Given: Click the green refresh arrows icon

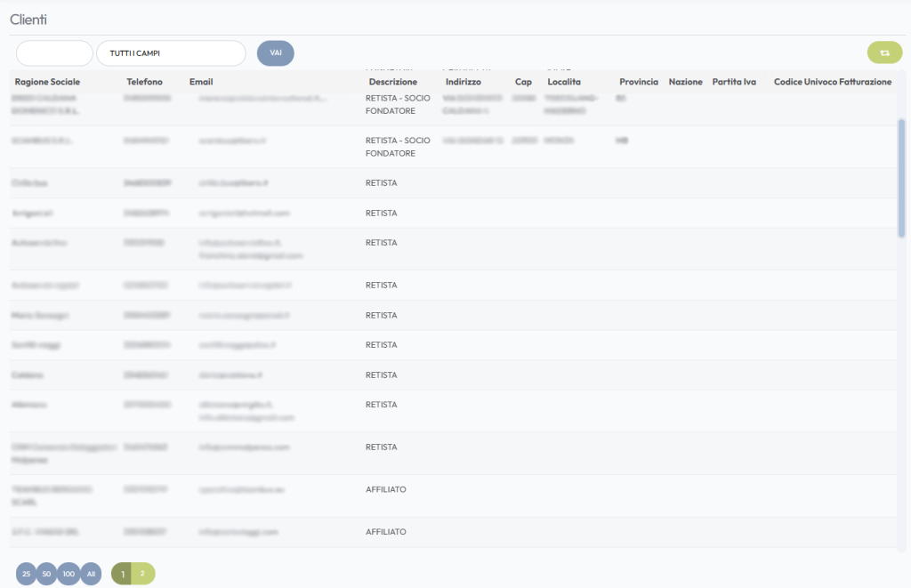Looking at the screenshot, I should pyautogui.click(x=884, y=53).
